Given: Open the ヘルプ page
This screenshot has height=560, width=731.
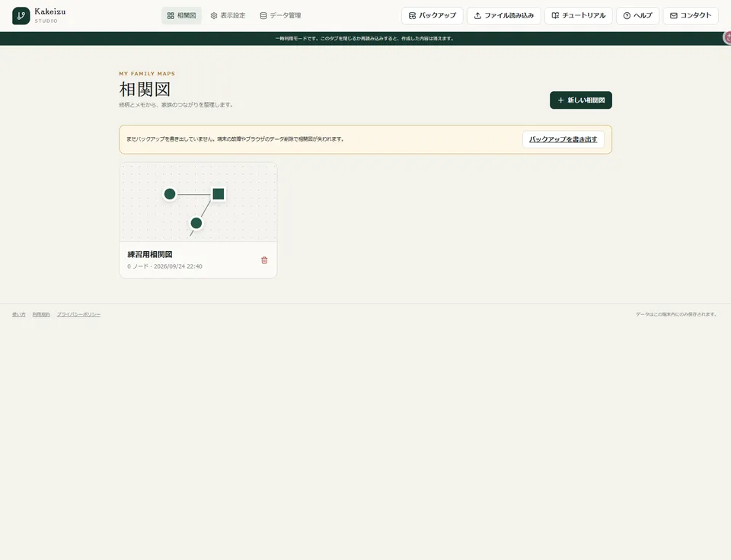Looking at the screenshot, I should tap(637, 15).
